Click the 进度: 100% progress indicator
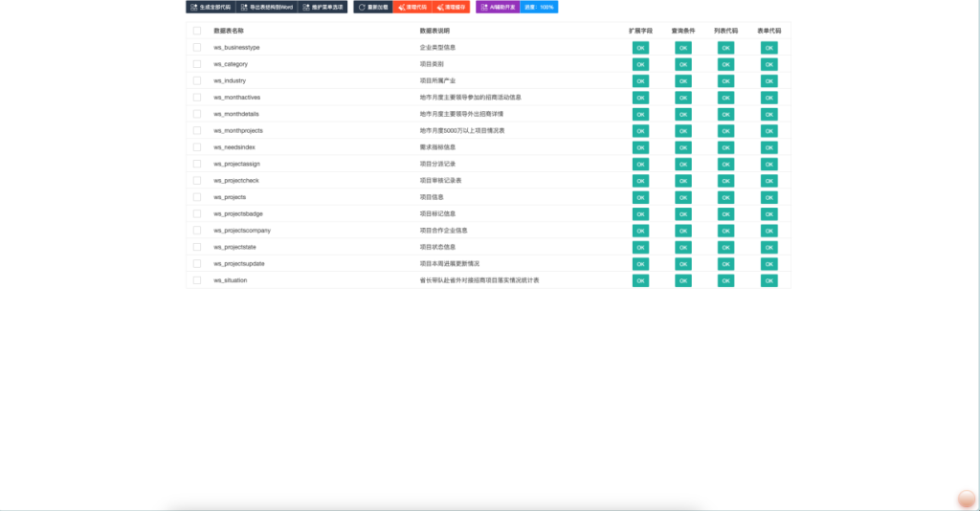Viewport: 980px width, 511px height. (540, 7)
